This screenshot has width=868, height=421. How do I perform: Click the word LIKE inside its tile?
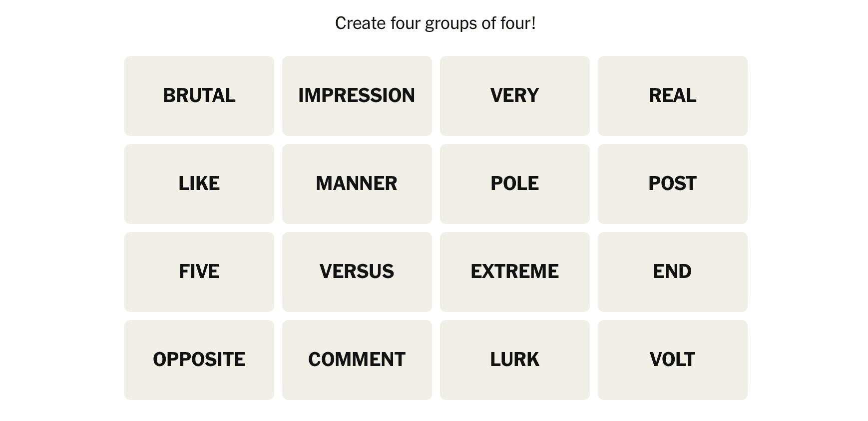click(199, 183)
